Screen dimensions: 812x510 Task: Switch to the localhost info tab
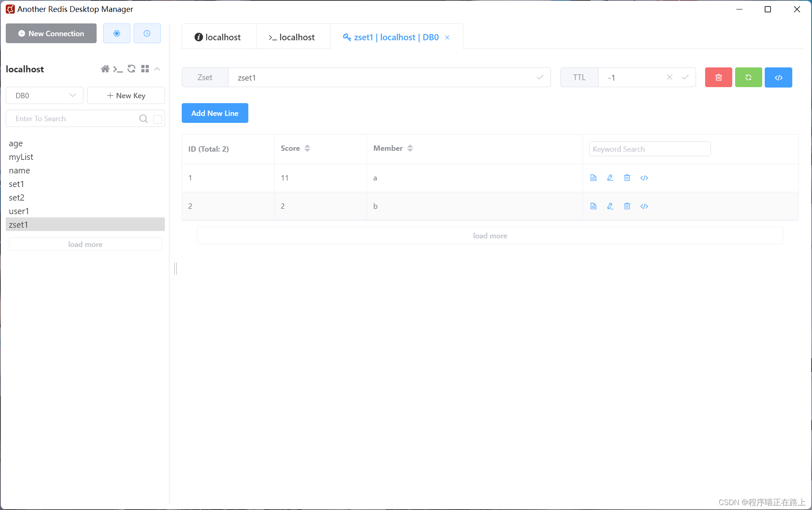pyautogui.click(x=218, y=37)
